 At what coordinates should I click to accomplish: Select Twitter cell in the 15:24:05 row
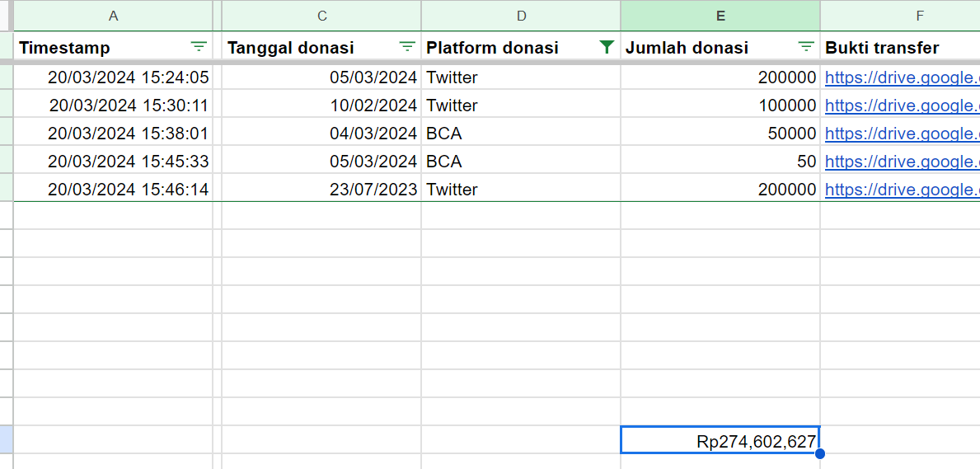click(x=521, y=77)
